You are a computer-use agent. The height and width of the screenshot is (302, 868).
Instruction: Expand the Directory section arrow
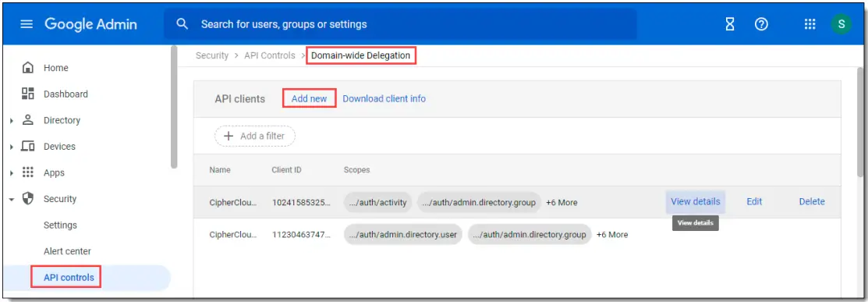pyautogui.click(x=12, y=120)
